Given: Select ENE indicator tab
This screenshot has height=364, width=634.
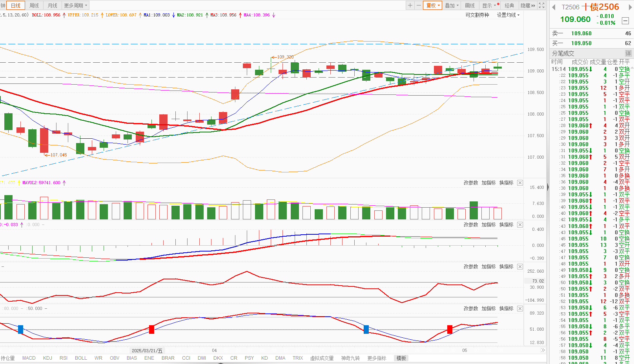Looking at the screenshot, I should coord(149,358).
